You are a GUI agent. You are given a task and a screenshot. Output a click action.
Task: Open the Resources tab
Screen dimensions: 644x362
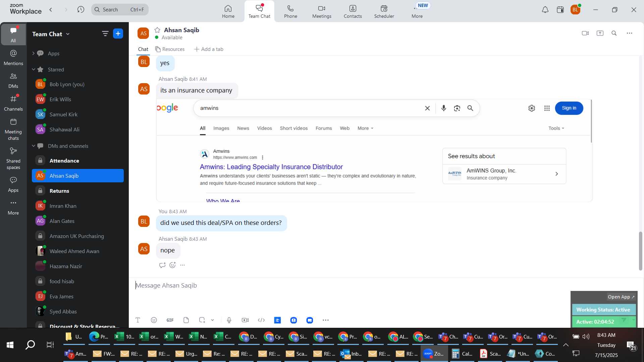pos(170,49)
